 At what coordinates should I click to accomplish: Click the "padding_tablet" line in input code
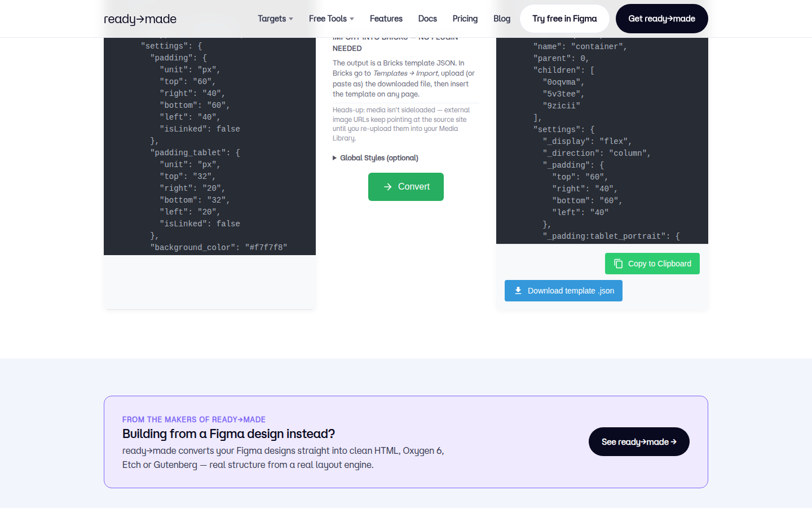(195, 152)
